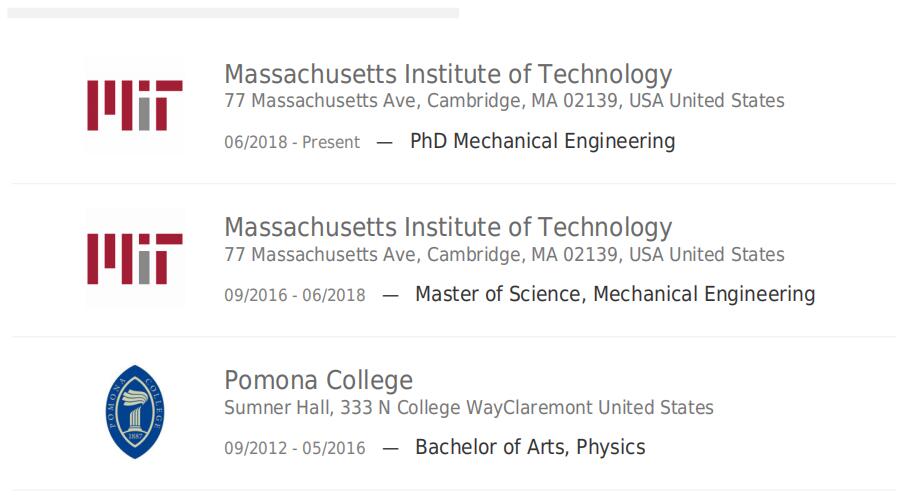Click the gray bar at the top
The width and height of the screenshot is (904, 496).
tap(233, 13)
